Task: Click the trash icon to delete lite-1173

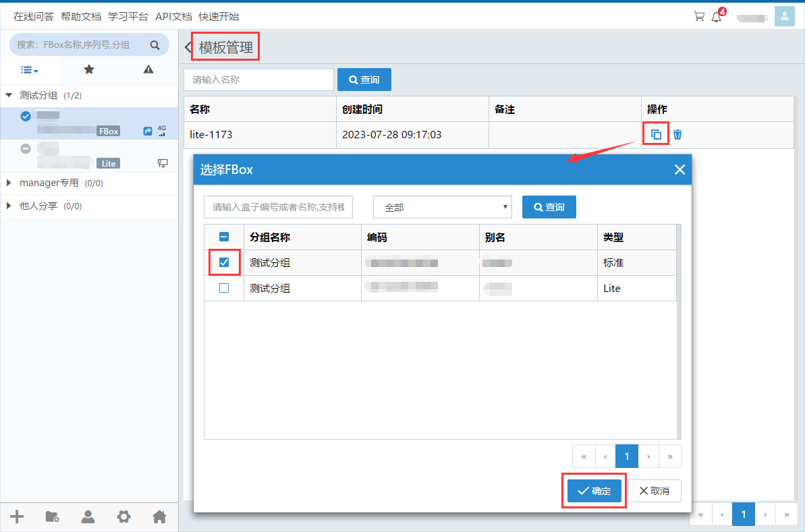Action: (677, 134)
